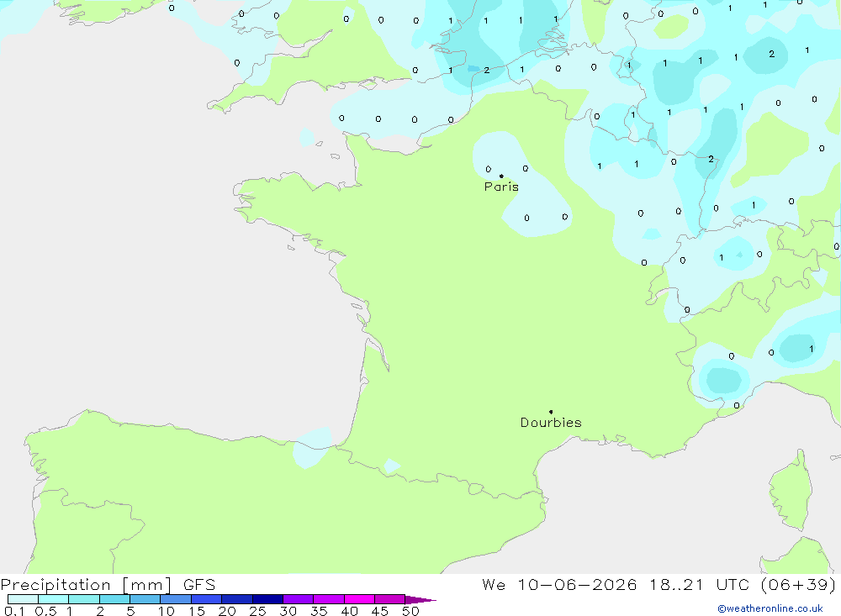This screenshot has height=616, width=841.
Task: Click the legend label '50'
Action: [410, 611]
